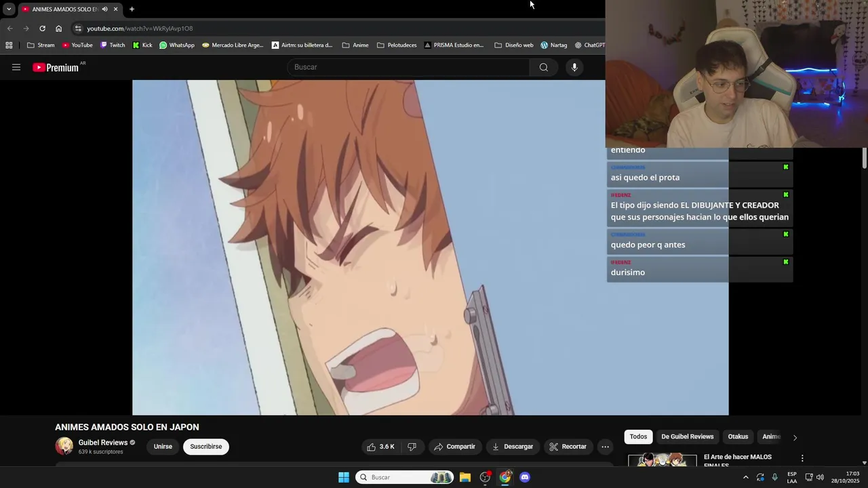This screenshot has width=868, height=488.
Task: Click the Suscribirse button
Action: [206, 447]
